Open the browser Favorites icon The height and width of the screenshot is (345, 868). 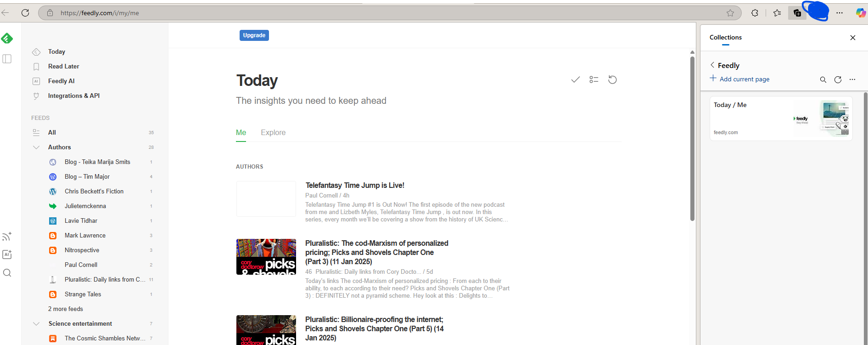click(x=777, y=13)
